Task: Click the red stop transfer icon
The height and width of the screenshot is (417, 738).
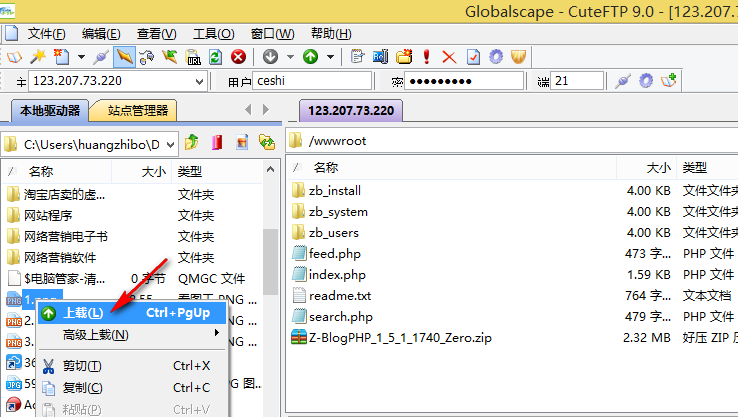Action: pyautogui.click(x=238, y=57)
